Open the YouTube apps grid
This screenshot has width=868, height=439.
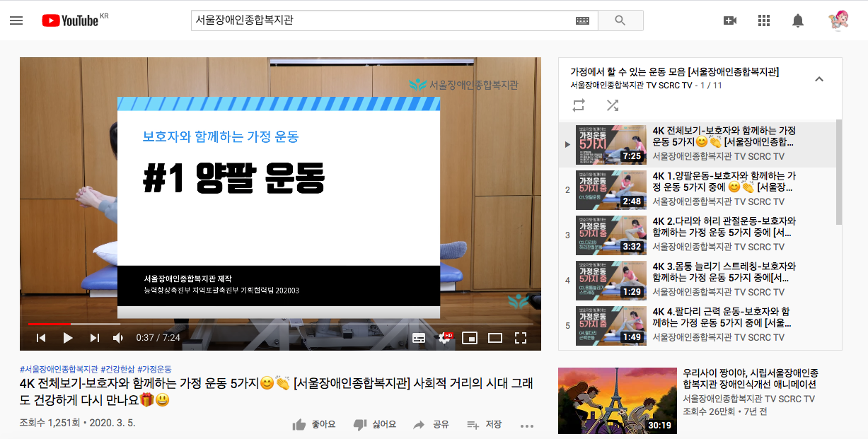[x=763, y=21]
